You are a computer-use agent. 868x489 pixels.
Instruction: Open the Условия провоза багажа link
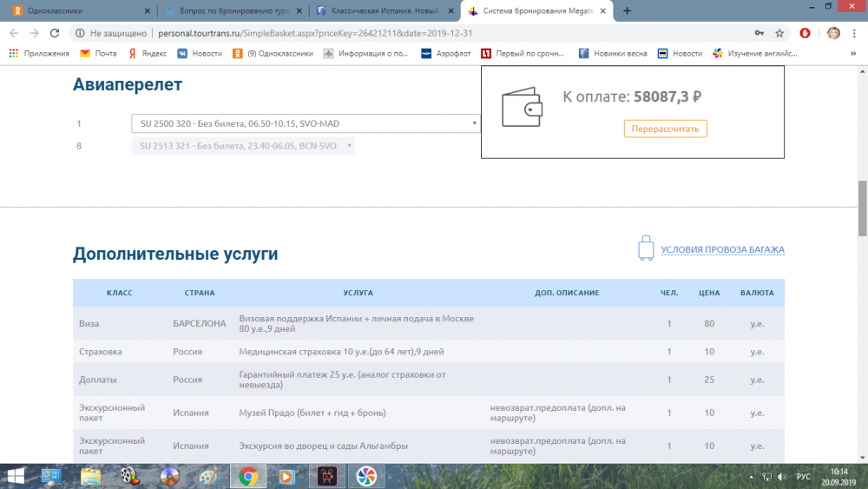pyautogui.click(x=722, y=250)
